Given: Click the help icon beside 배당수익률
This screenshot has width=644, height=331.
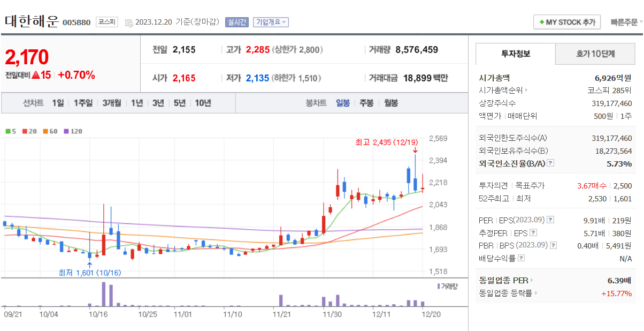Looking at the screenshot, I should pyautogui.click(x=521, y=258).
